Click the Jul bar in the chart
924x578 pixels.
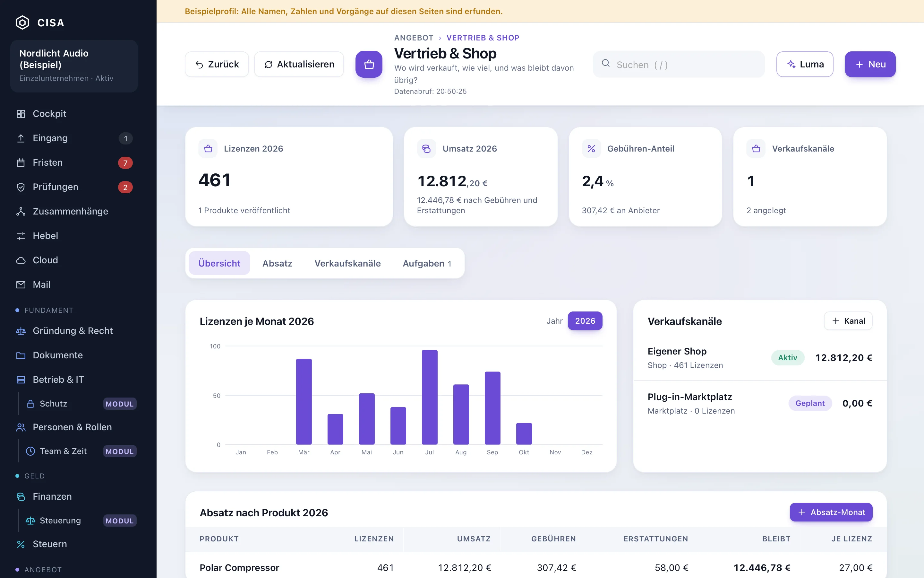pos(430,397)
